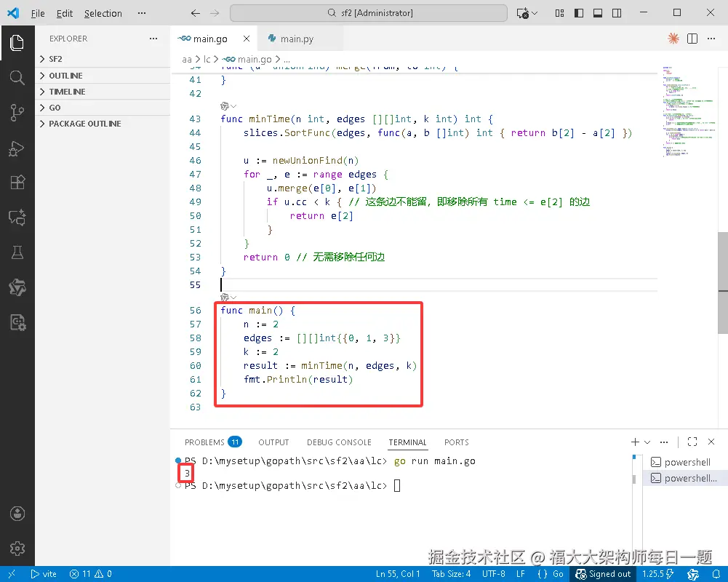Open the Selection menu
Viewport: 728px width, 582px height.
(103, 14)
